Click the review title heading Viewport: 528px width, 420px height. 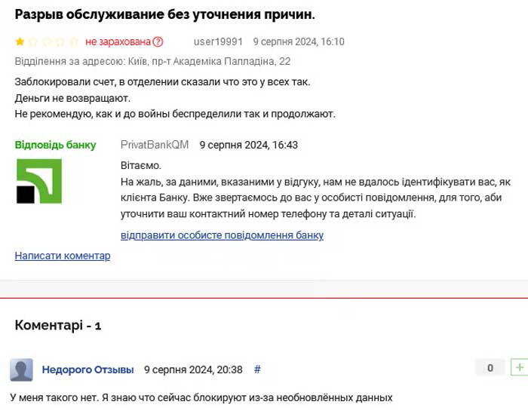pyautogui.click(x=165, y=14)
